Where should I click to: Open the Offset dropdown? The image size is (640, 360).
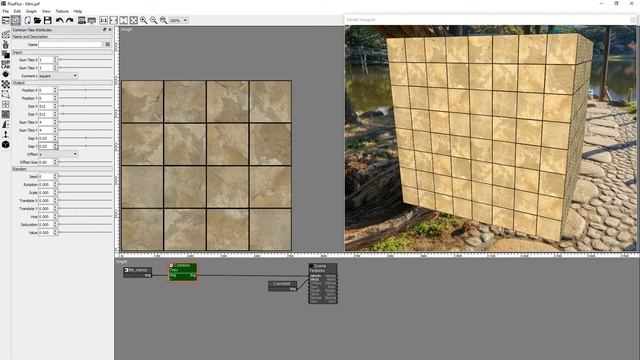[x=58, y=154]
